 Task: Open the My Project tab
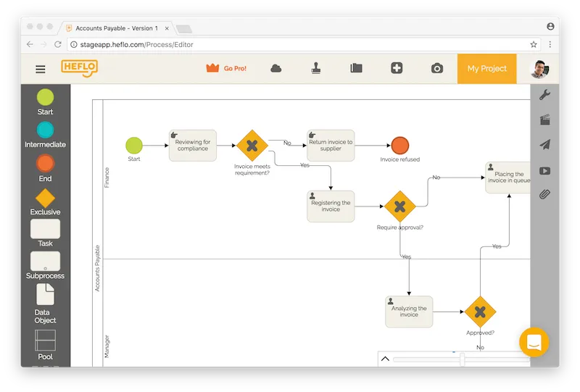(486, 69)
